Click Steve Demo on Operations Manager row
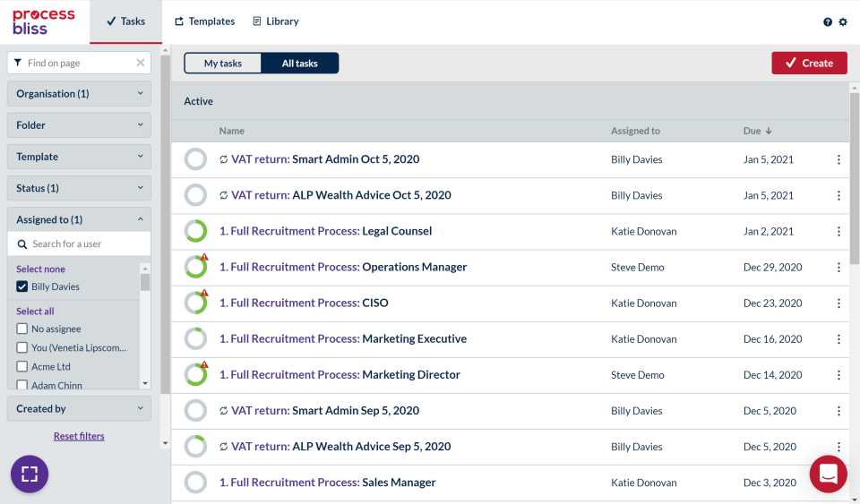This screenshot has width=860, height=504. (637, 268)
